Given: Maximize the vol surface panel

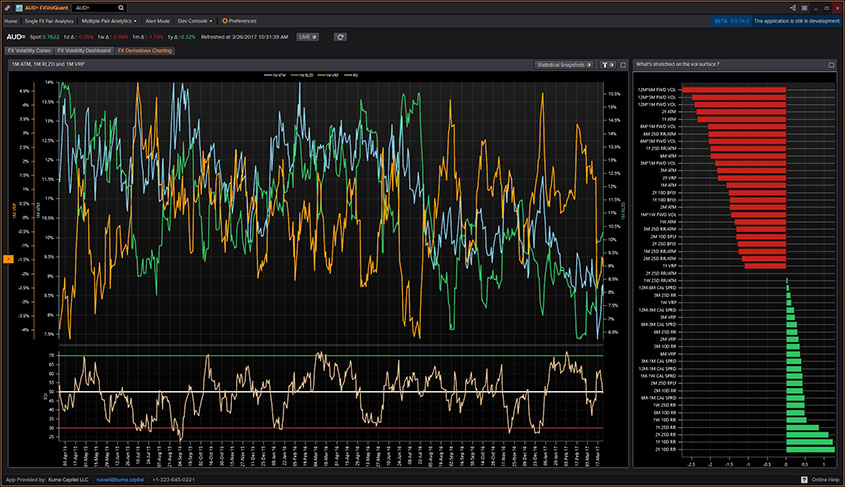Looking at the screenshot, I should pos(831,64).
